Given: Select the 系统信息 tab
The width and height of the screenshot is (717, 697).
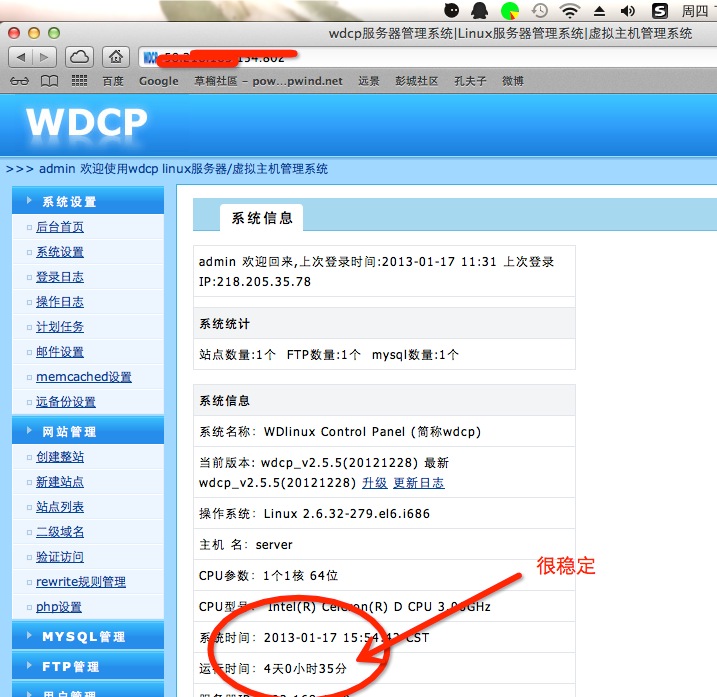Looking at the screenshot, I should tap(262, 218).
